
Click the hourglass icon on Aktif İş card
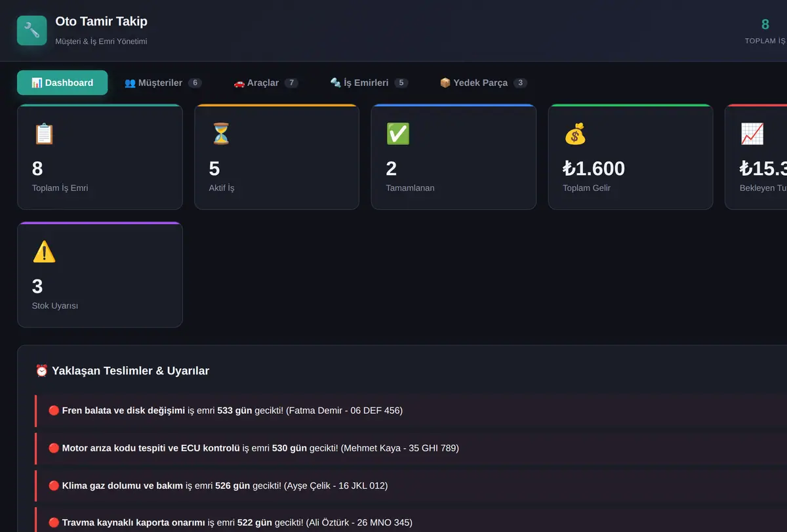[x=221, y=134]
